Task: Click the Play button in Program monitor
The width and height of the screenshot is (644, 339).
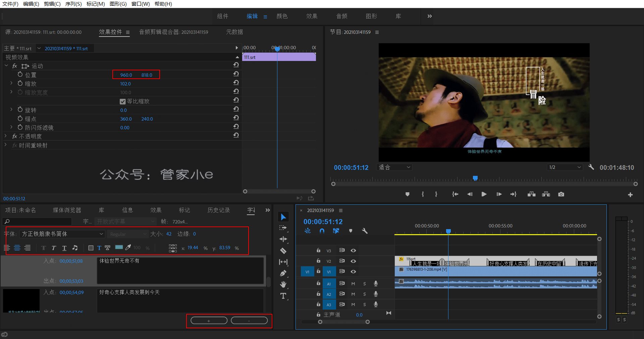Action: coord(484,194)
